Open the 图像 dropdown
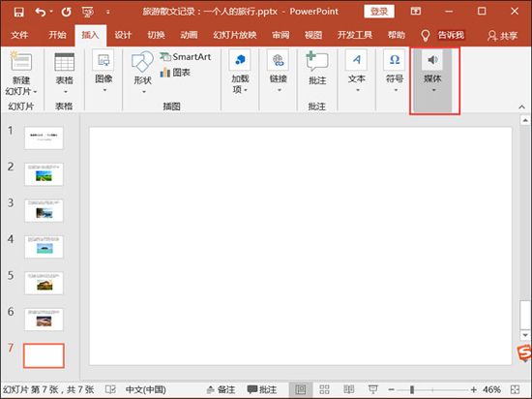Screen dimensions: 532x399 [x=103, y=72]
